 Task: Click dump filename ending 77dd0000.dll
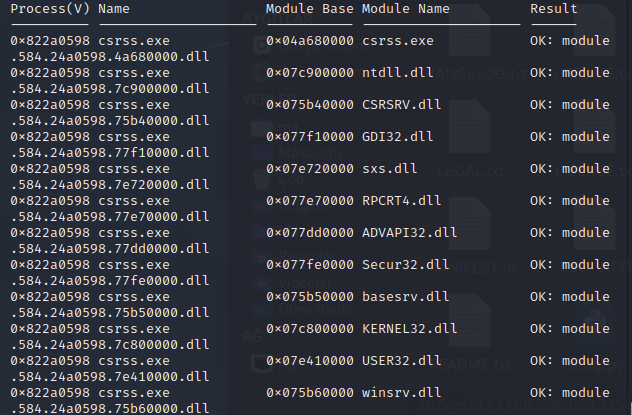tap(110, 249)
